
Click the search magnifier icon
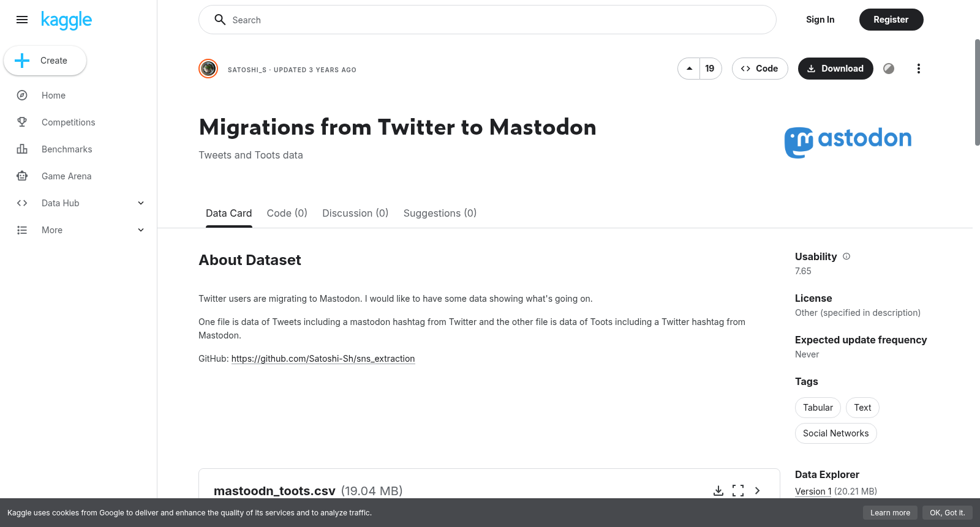coord(220,20)
